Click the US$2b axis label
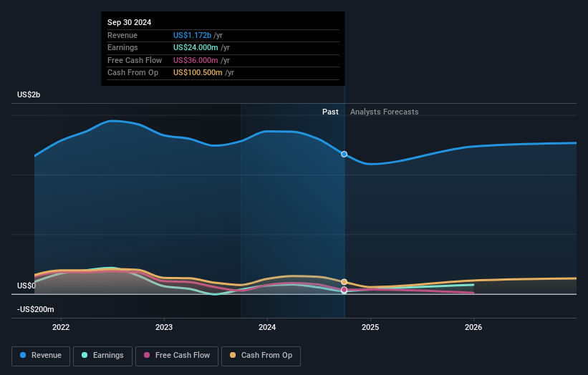This screenshot has height=375, width=588. pyautogui.click(x=29, y=94)
